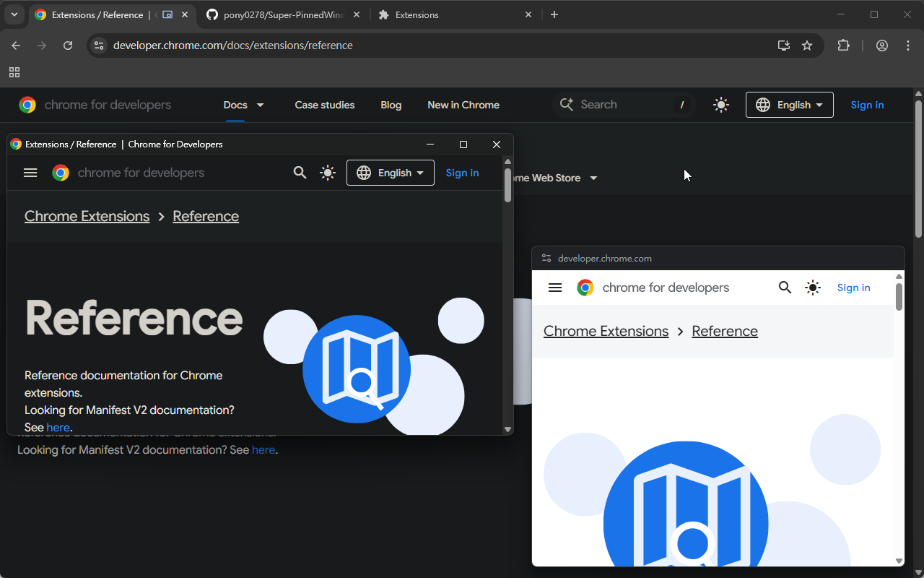Toggle the theme sun icon in dark pinned window

pos(328,173)
